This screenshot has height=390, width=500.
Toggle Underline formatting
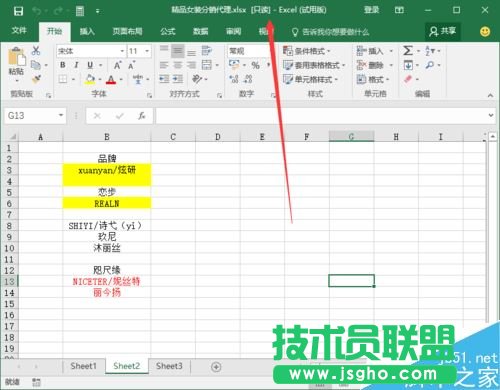90,65
